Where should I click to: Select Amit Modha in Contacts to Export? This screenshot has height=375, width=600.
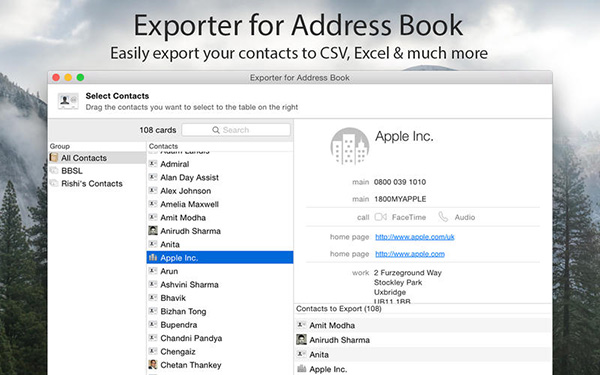coord(423,325)
